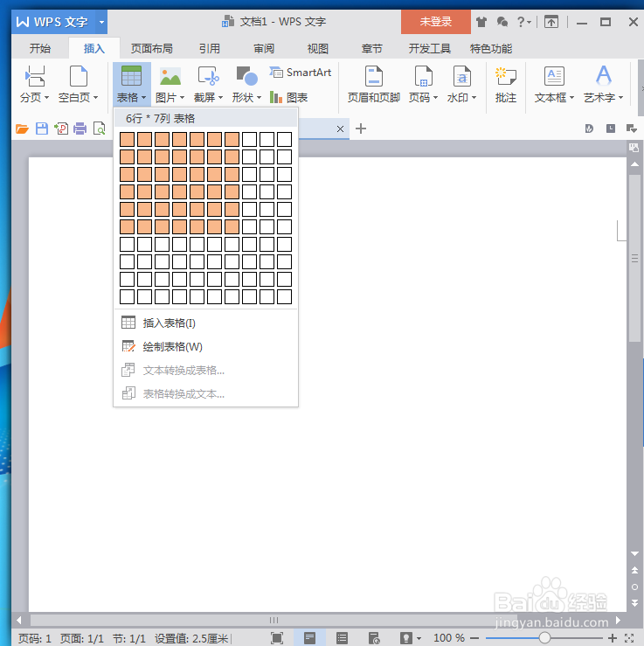Click the skin (shirt) icon in title bar

[481, 22]
